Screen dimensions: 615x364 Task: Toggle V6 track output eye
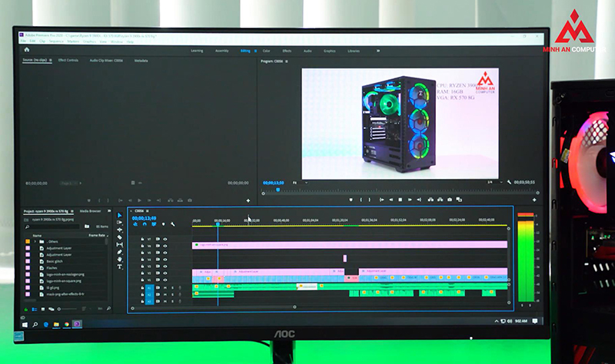[x=165, y=246]
